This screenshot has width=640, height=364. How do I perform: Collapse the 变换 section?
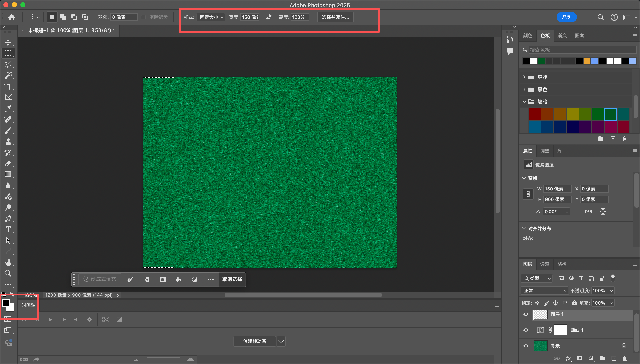524,178
